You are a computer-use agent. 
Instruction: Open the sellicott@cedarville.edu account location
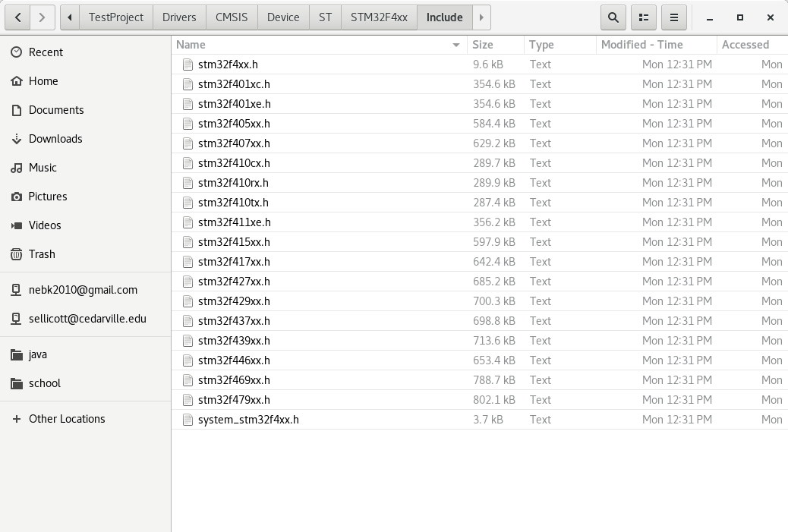coord(86,319)
